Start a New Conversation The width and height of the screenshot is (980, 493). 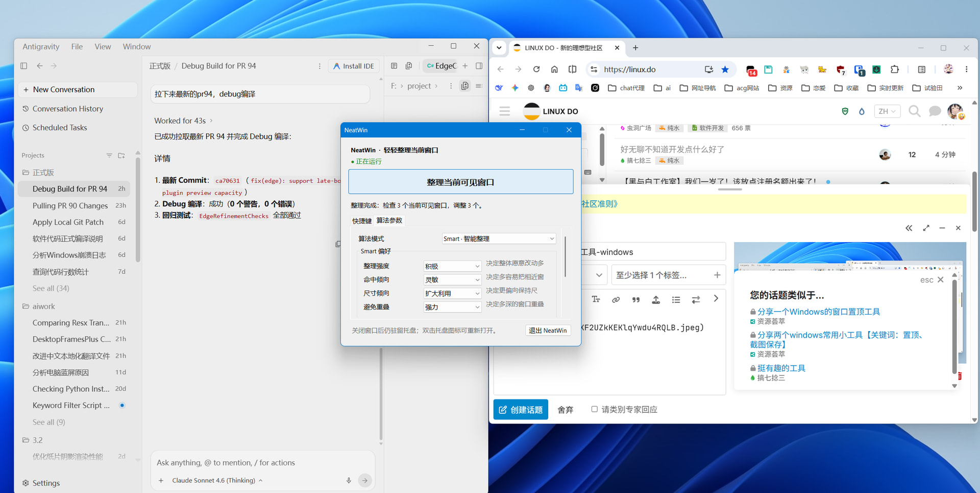(78, 89)
